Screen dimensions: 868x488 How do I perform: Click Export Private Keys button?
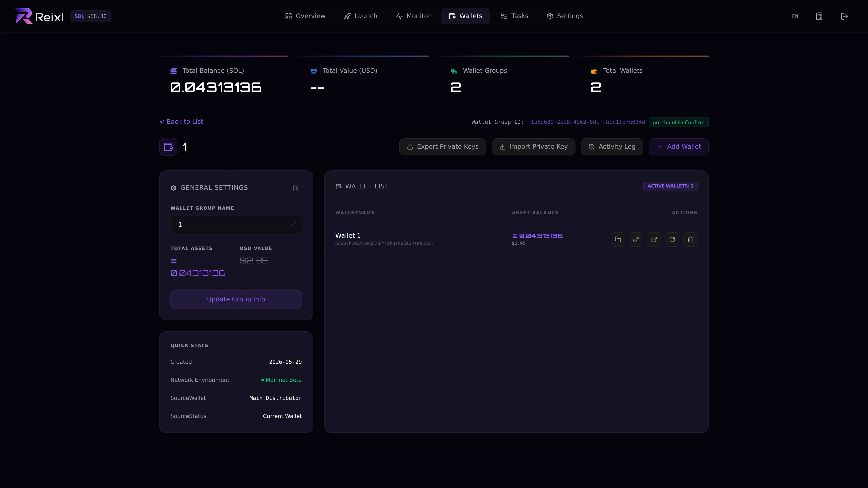[x=443, y=147]
